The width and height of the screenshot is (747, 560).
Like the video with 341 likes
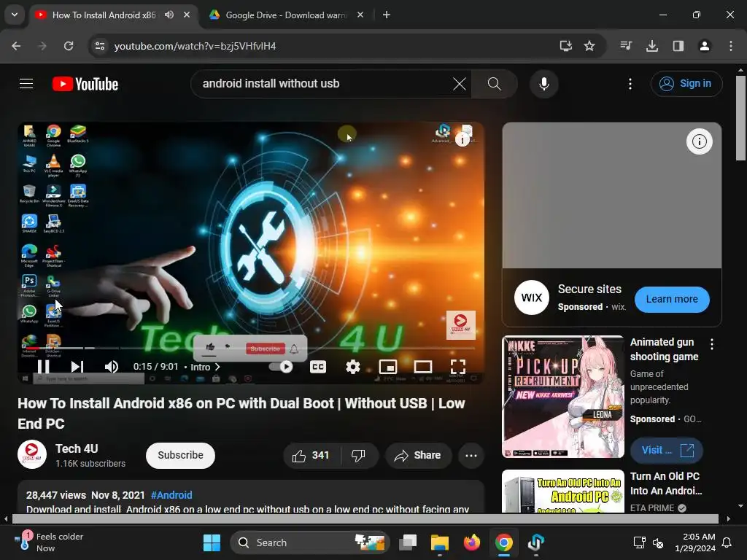click(x=311, y=456)
